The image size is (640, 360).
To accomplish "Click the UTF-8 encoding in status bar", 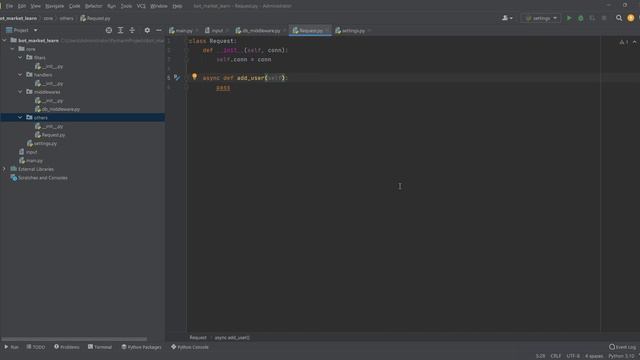I will [573, 356].
